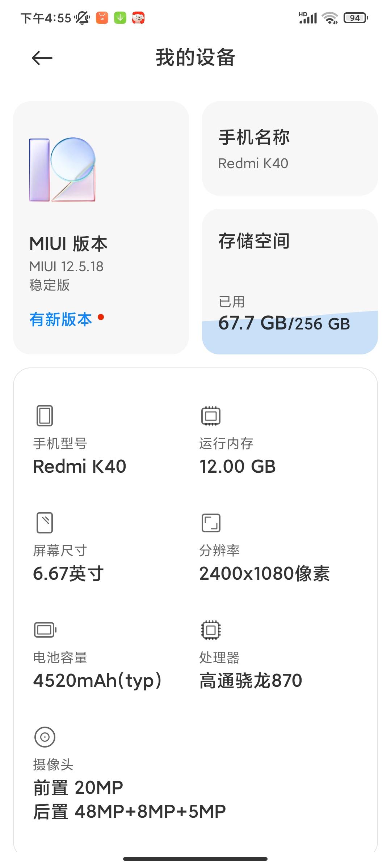
Task: Tap the camera lens icon
Action: click(x=45, y=737)
